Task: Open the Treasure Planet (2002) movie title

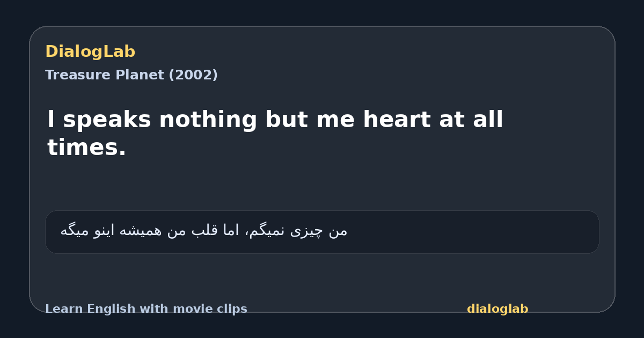Action: tap(131, 75)
